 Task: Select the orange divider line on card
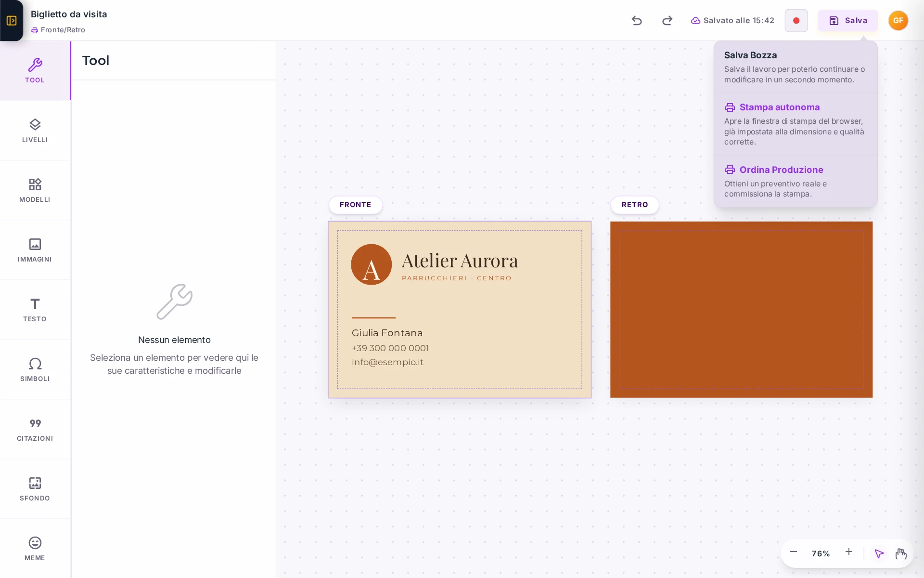[373, 318]
